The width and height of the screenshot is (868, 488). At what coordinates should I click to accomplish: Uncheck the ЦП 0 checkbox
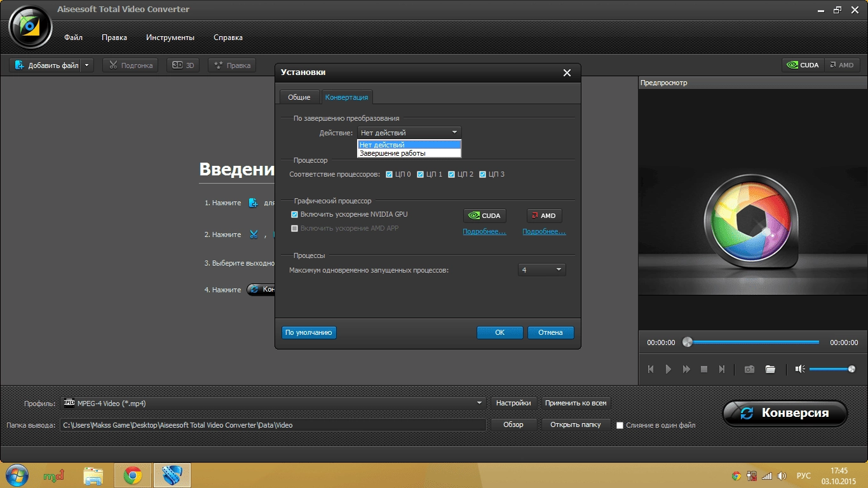[x=390, y=174]
